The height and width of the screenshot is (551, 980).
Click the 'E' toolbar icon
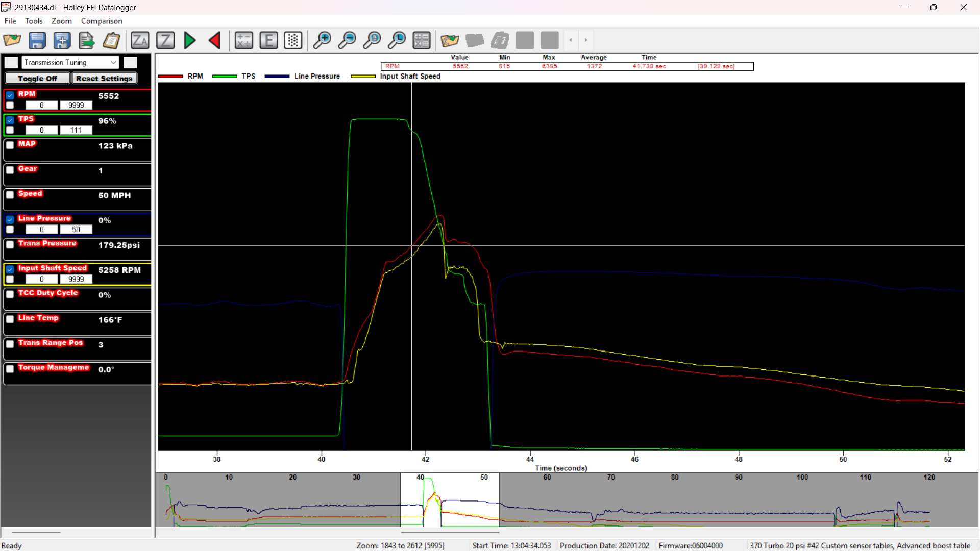268,40
